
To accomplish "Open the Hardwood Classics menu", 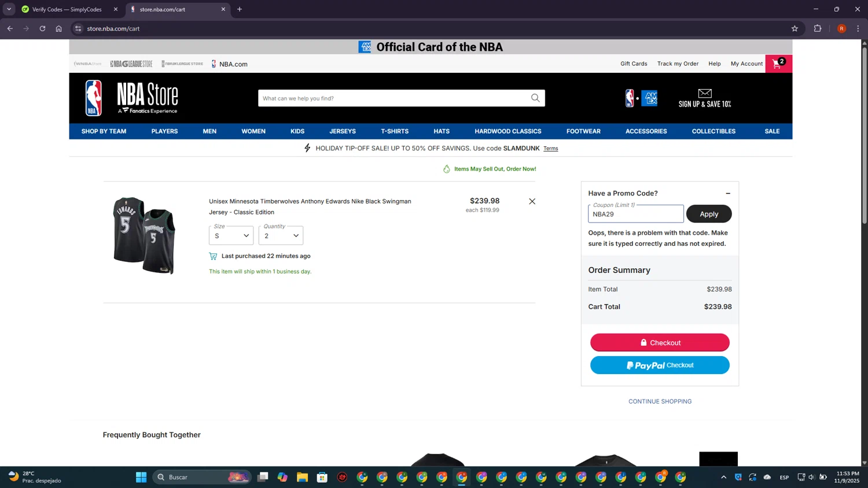I will [x=508, y=131].
